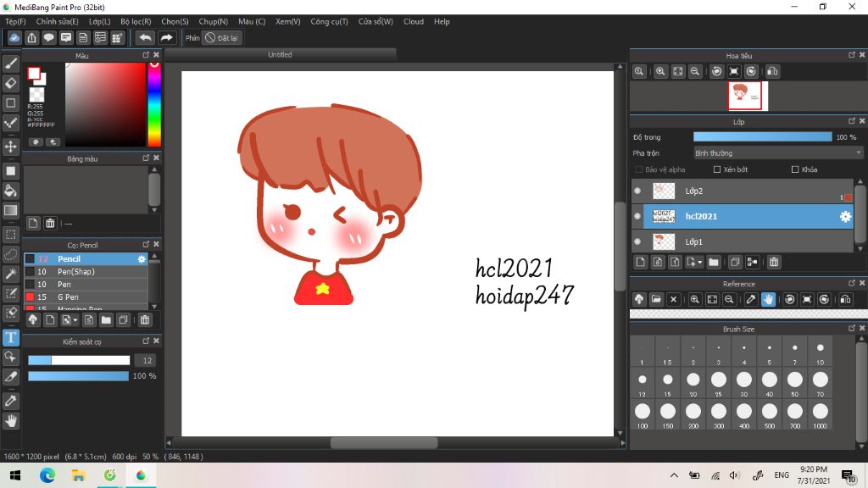Select the Pen(Shap) brush

tap(86, 272)
